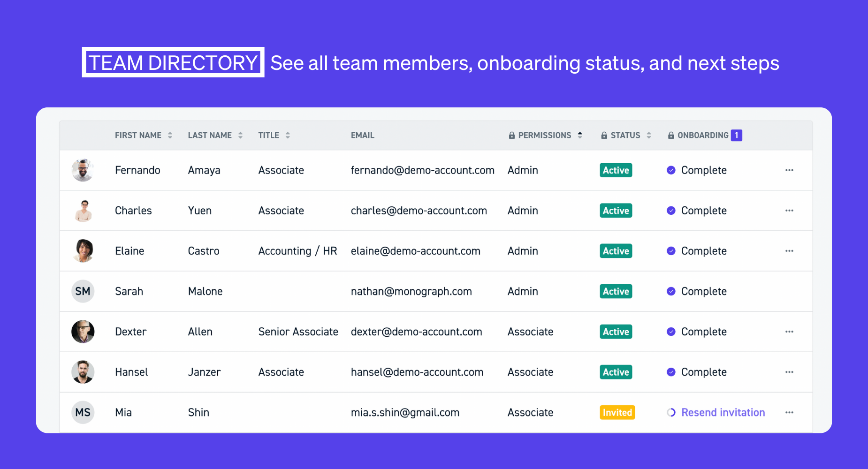This screenshot has height=469, width=868.
Task: Sort by Permissions using its sort arrows
Action: click(580, 136)
